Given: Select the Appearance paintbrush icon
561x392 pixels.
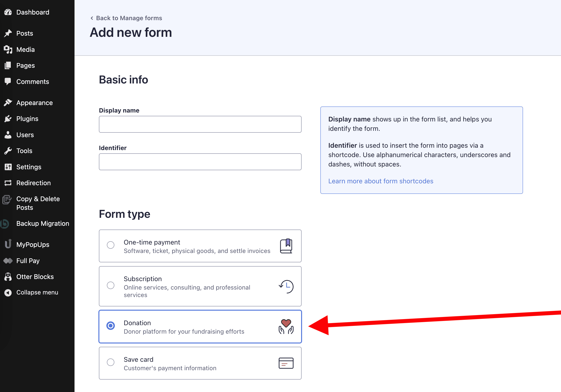Looking at the screenshot, I should [8, 102].
